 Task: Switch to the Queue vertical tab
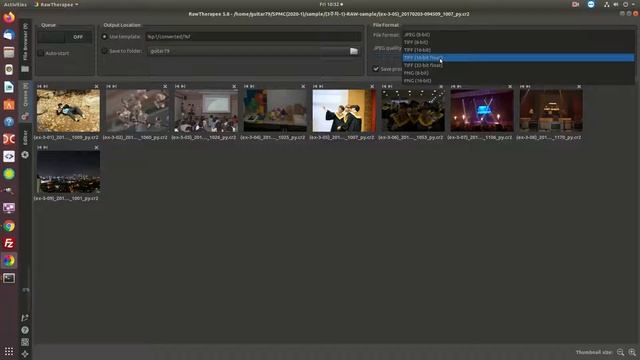coord(25,101)
